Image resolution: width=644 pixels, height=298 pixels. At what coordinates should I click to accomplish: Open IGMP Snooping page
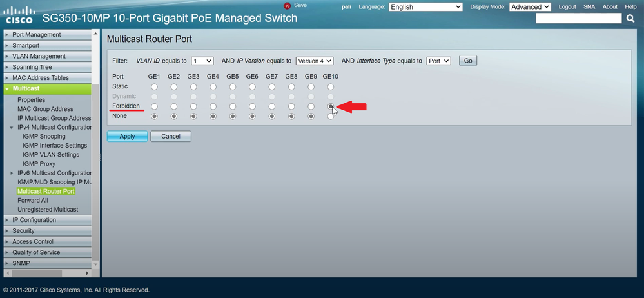(x=44, y=137)
